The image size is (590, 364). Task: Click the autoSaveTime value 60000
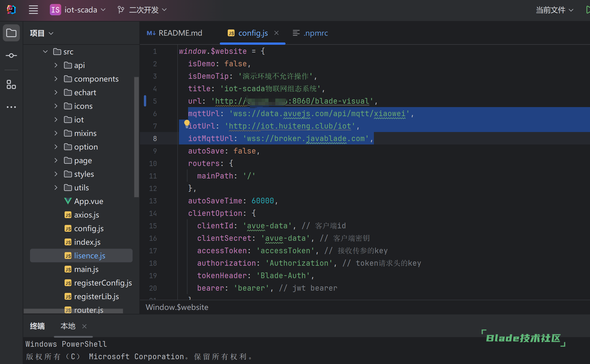(263, 201)
